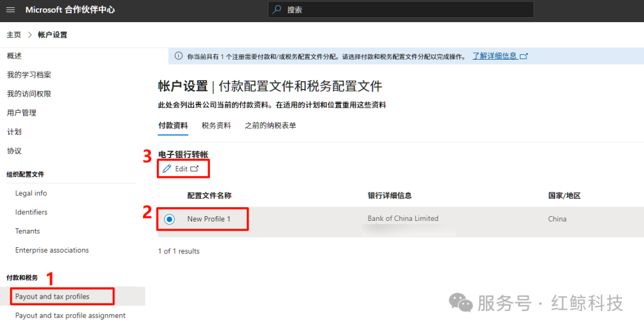The image size is (644, 329).
Task: Click the info icon in the notification banner
Action: pos(178,56)
